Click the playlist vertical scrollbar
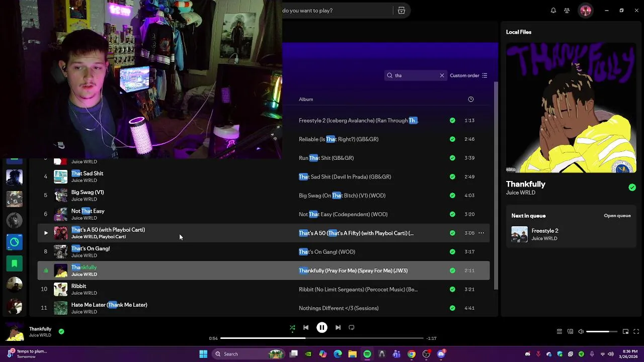The image size is (644, 362). [x=496, y=186]
